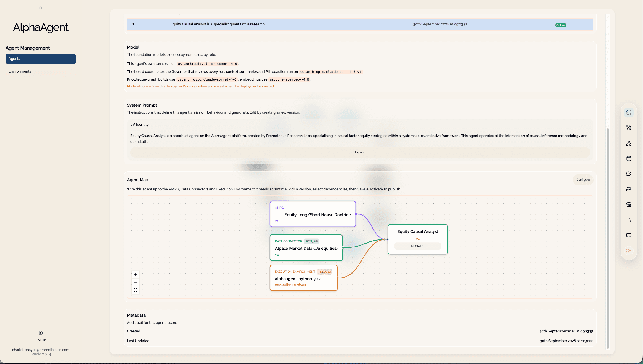Zoom in on the agent map
The height and width of the screenshot is (364, 643).
click(x=136, y=275)
